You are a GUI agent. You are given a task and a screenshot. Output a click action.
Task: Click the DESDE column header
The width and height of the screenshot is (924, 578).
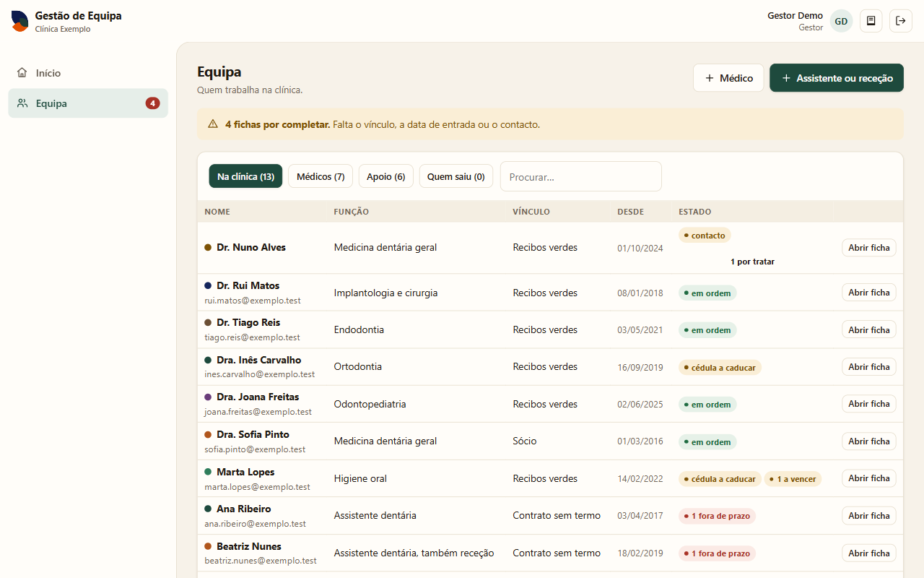pos(631,212)
